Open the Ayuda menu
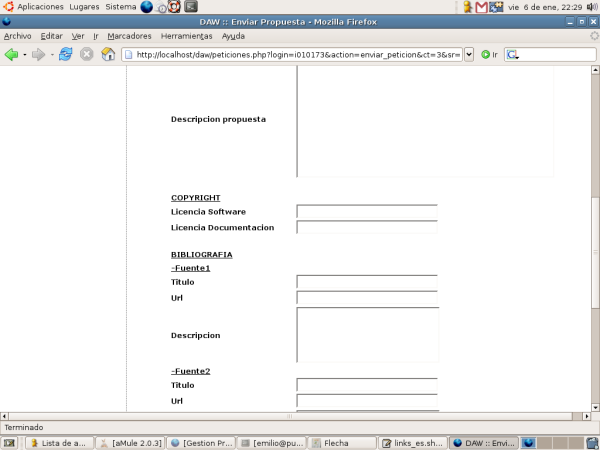 tap(233, 36)
